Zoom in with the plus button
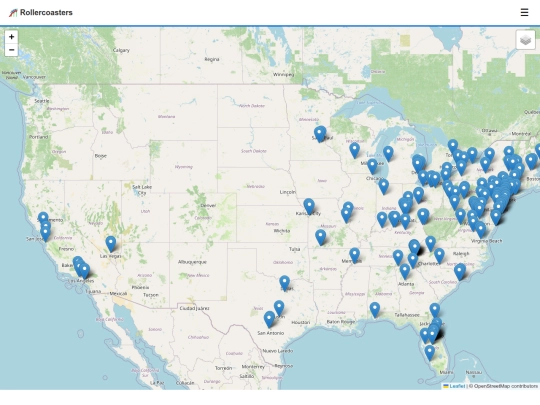The image size is (540, 405). (11, 37)
